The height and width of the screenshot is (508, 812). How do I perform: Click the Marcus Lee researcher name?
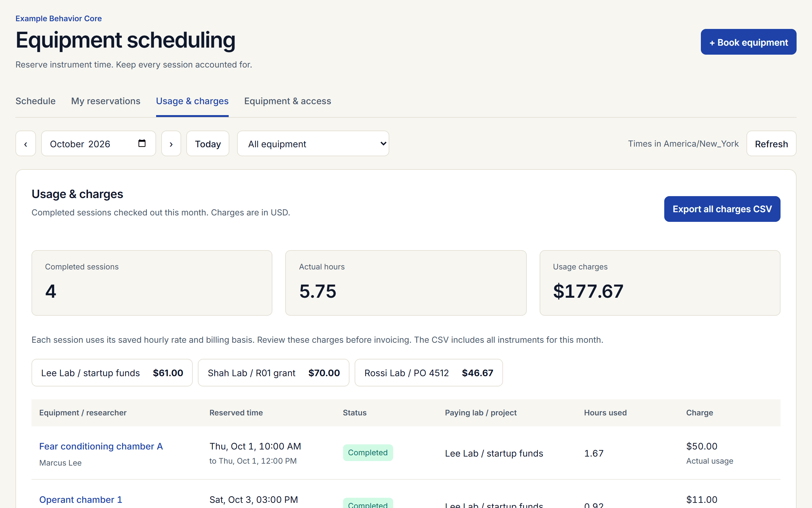[60, 463]
